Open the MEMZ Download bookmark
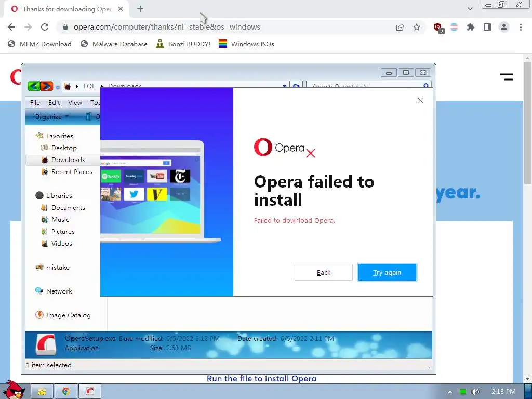This screenshot has height=399, width=532. coord(39,44)
